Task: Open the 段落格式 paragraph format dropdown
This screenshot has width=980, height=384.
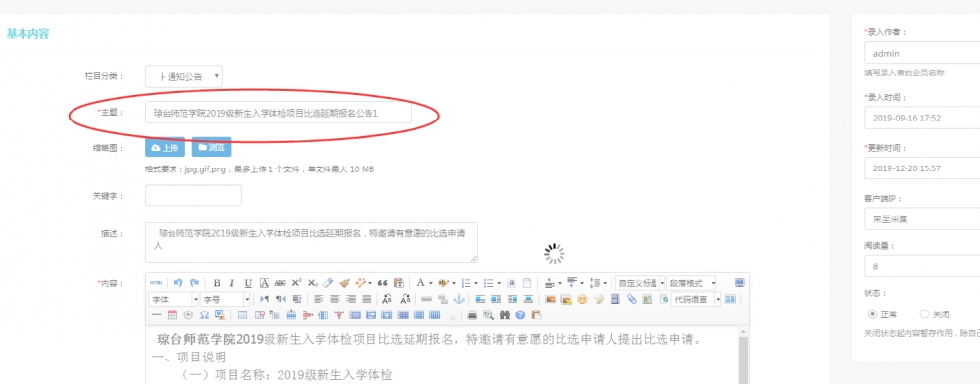Action: coord(692,283)
